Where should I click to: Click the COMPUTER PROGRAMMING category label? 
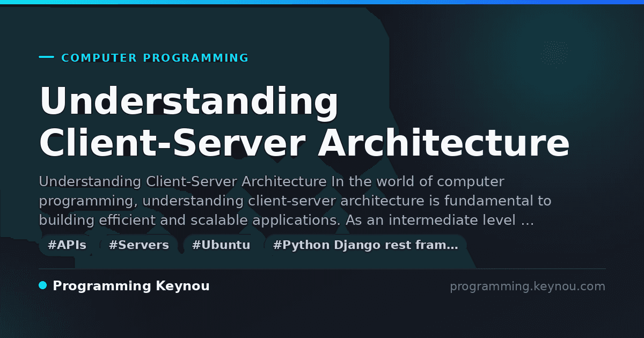155,58
